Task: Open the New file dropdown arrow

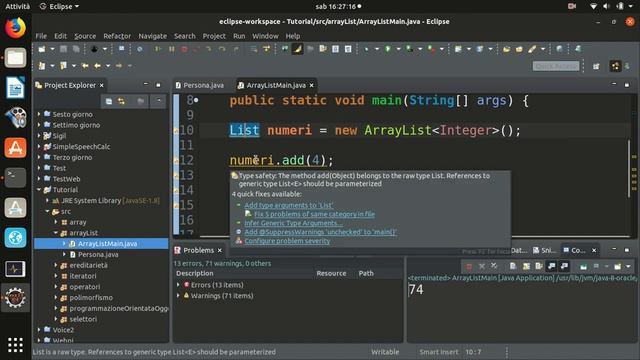Action: pyautogui.click(x=52, y=49)
